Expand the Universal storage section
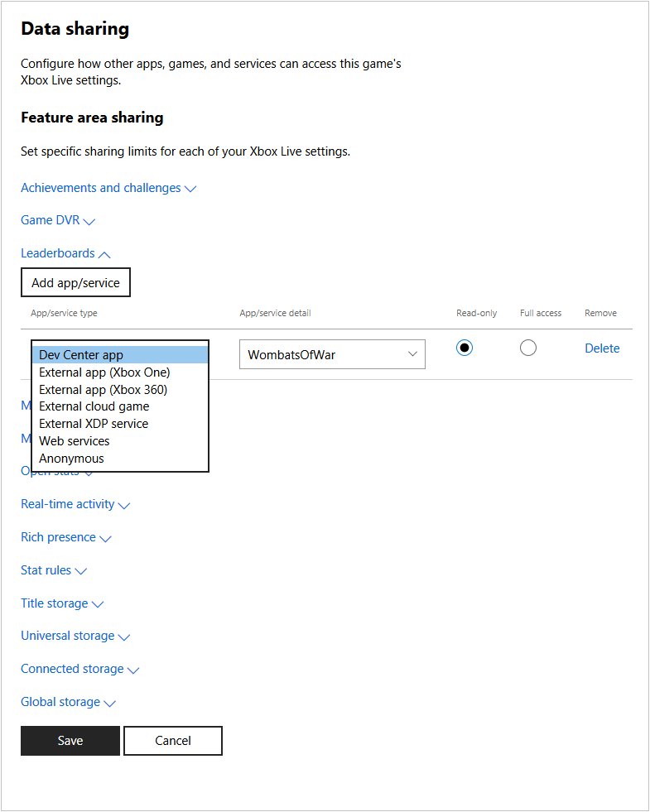Viewport: 650px width, 812px height. 75,636
